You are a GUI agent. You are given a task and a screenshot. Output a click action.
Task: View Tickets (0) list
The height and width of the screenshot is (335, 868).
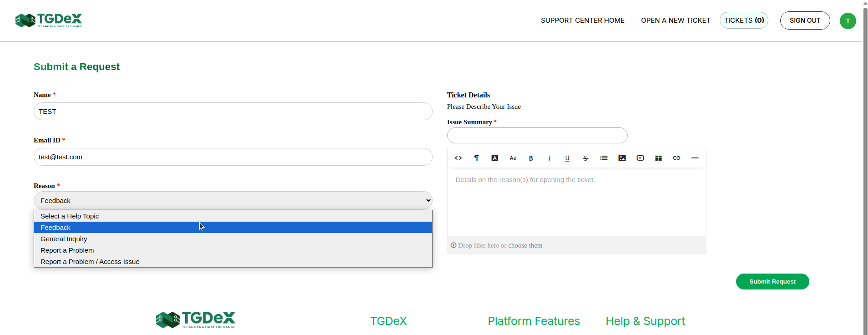pyautogui.click(x=744, y=20)
